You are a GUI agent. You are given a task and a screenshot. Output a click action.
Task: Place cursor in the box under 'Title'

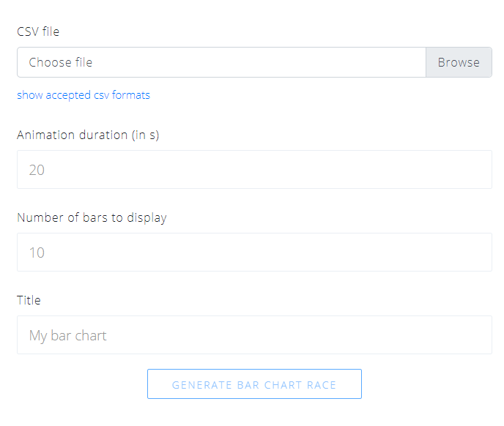(254, 335)
